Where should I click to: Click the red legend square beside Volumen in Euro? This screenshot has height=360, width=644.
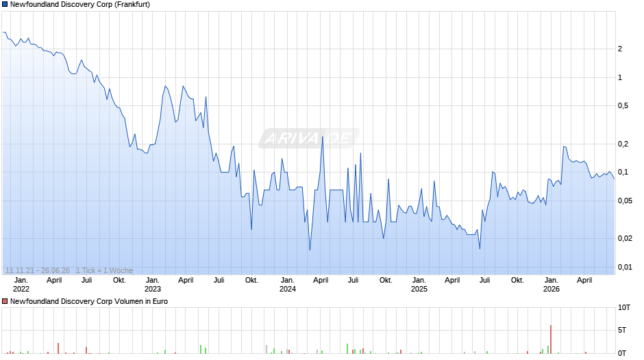pyautogui.click(x=5, y=301)
